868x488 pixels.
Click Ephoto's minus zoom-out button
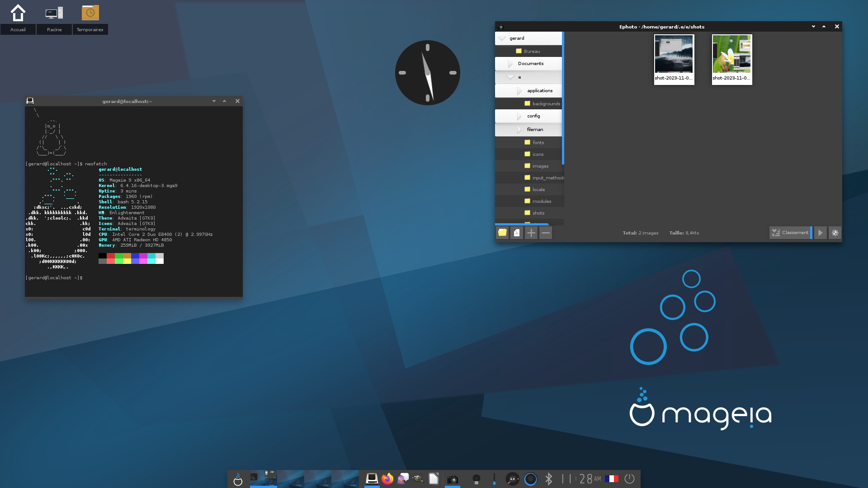click(x=546, y=233)
